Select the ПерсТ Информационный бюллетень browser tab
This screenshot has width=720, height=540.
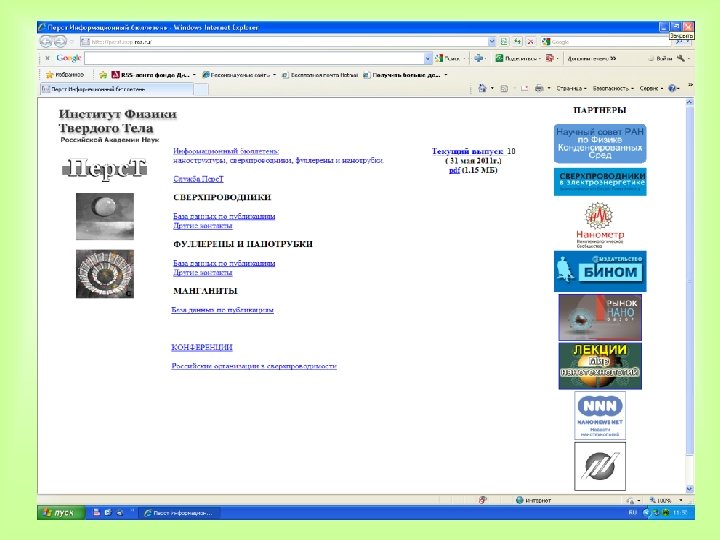pos(117,89)
